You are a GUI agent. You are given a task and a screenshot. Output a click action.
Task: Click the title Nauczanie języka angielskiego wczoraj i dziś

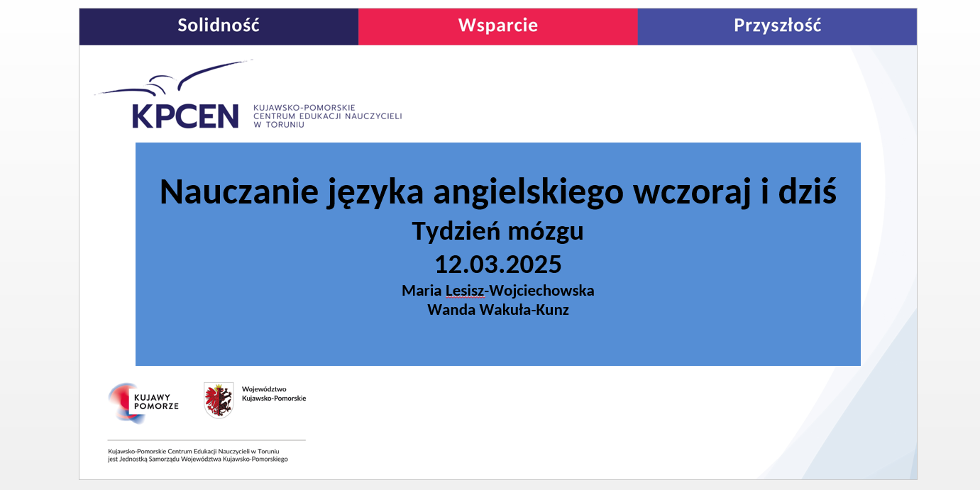(x=498, y=191)
